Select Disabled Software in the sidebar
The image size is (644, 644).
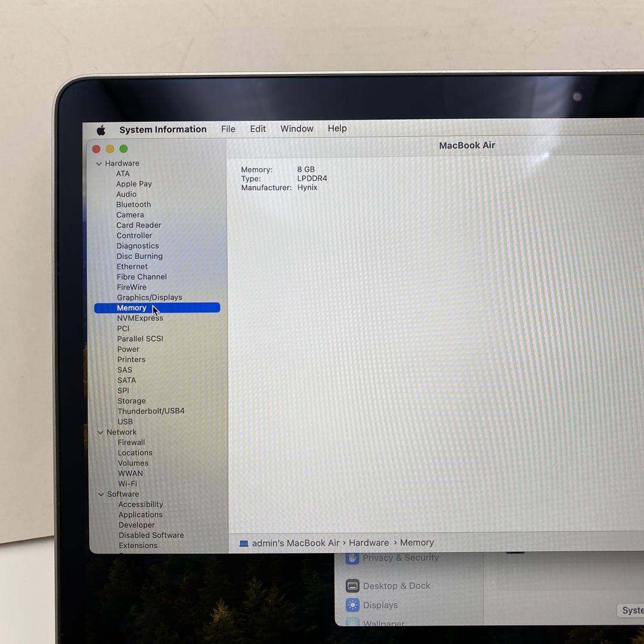tap(151, 535)
